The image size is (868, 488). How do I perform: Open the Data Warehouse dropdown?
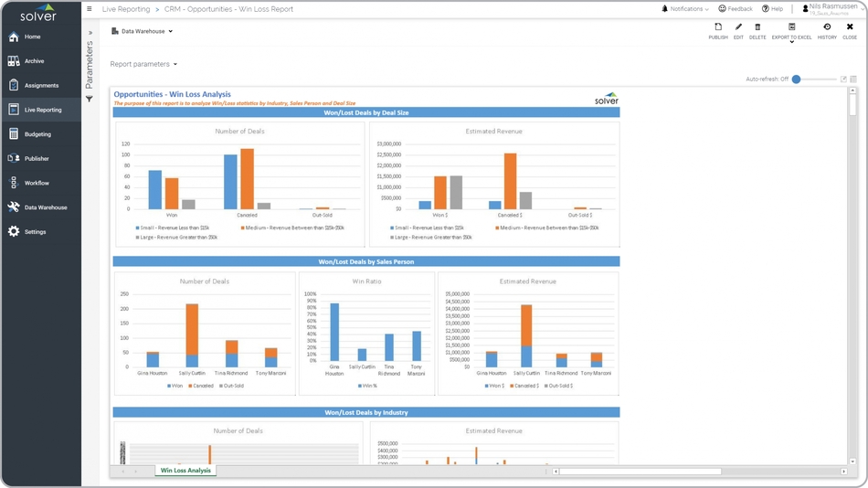point(142,31)
